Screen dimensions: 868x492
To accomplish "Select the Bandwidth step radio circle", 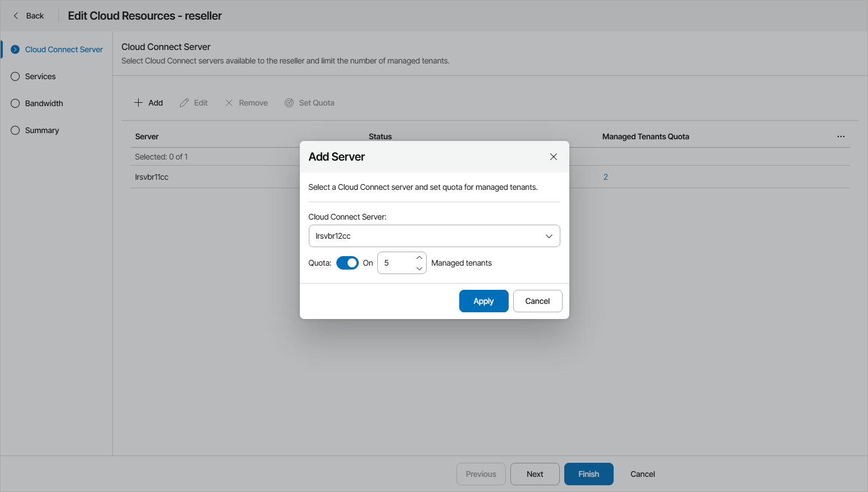I will pyautogui.click(x=15, y=103).
